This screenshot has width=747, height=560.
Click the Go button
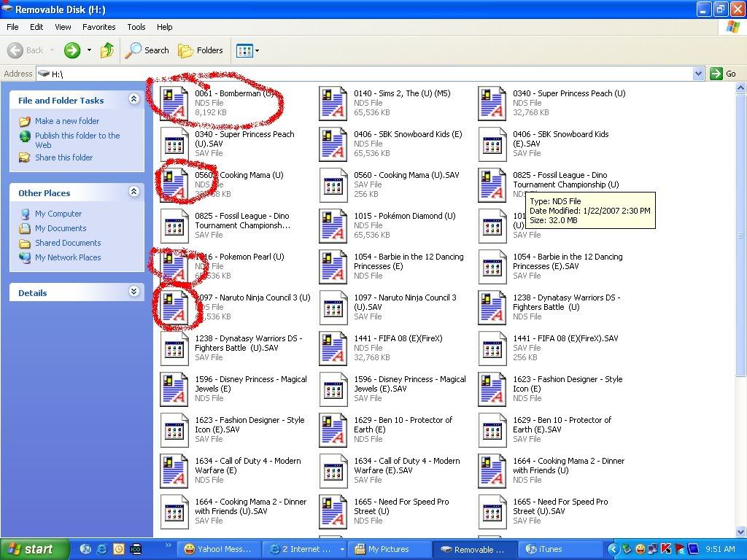[x=723, y=74]
